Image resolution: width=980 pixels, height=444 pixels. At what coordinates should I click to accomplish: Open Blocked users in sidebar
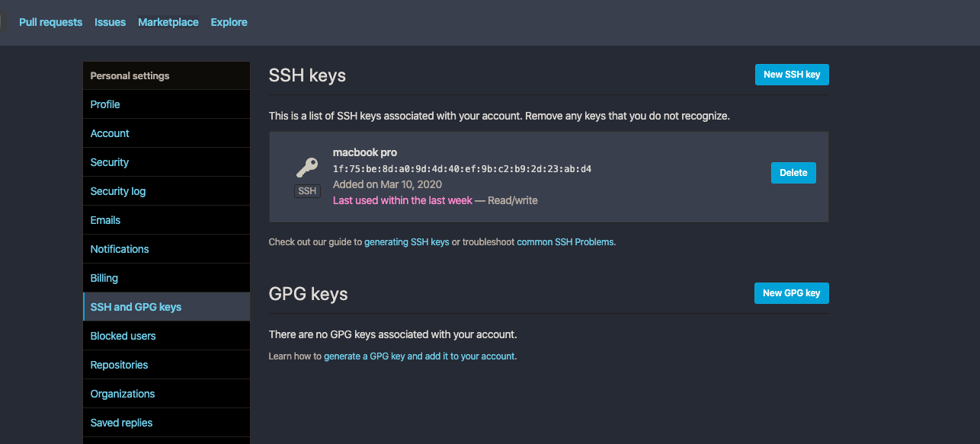pos(123,336)
